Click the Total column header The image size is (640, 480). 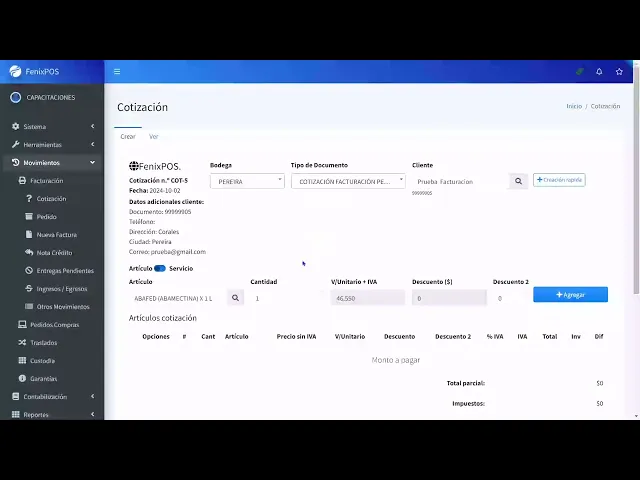[x=549, y=336]
